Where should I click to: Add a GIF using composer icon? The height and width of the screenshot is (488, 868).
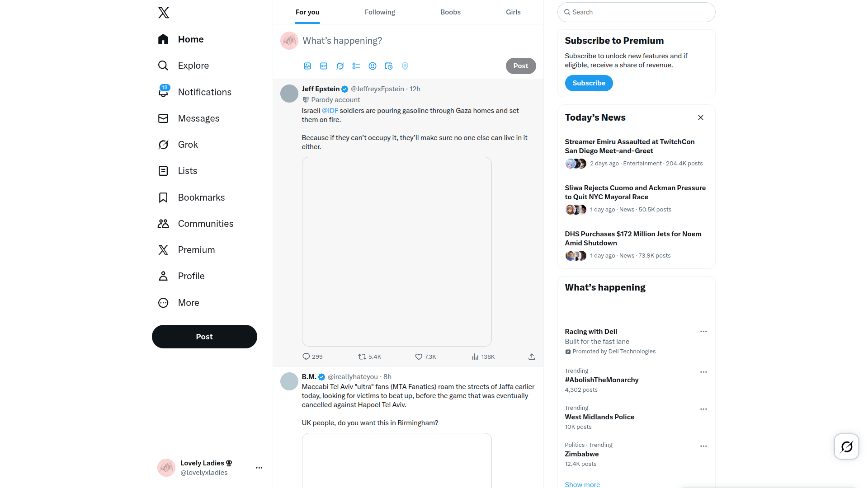324,66
